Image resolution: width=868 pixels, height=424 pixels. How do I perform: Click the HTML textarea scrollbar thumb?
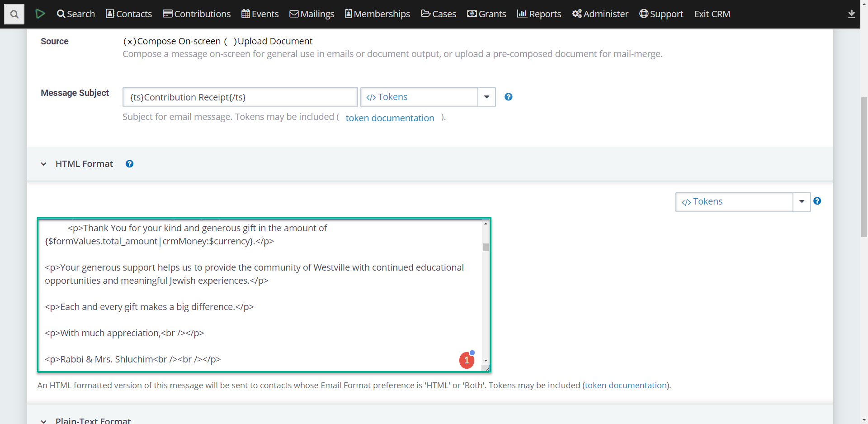click(x=486, y=247)
